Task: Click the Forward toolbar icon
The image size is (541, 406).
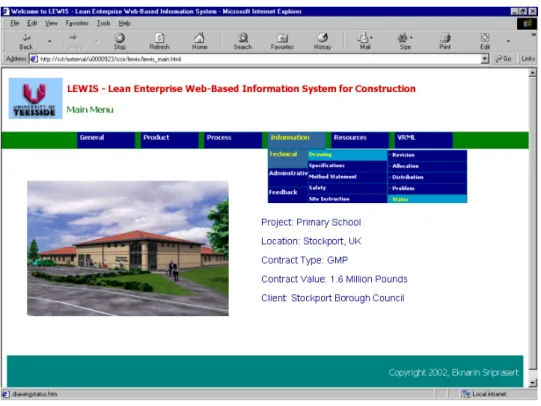Action: click(73, 41)
